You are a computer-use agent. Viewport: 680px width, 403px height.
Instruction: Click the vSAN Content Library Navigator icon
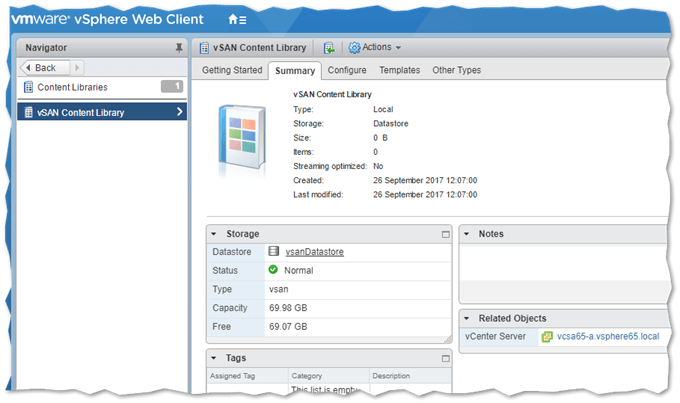(29, 112)
